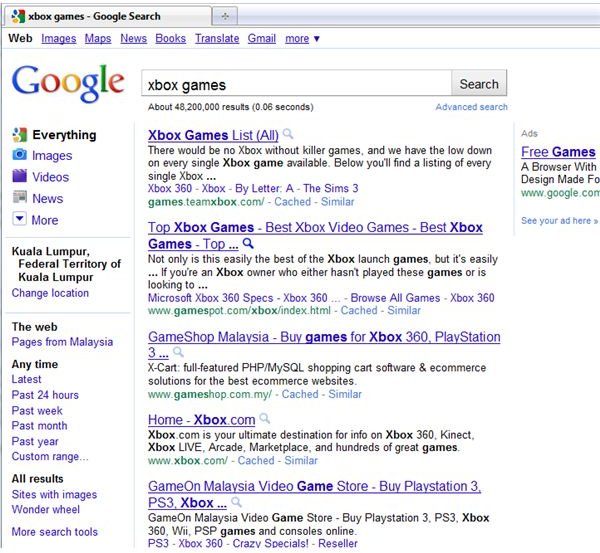Open News in the top navigation bar
Screen dimensions: 600x553
pyautogui.click(x=134, y=39)
